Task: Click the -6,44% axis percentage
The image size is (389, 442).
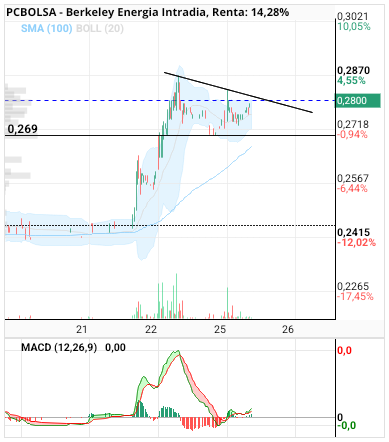Action: [x=352, y=188]
